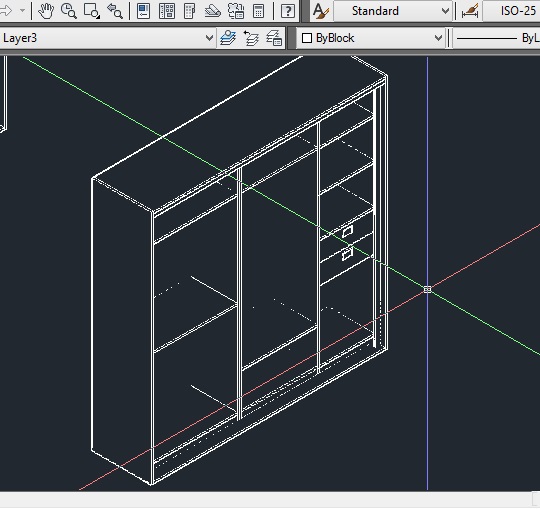Click Make Object's Layer Current button
Screen dimensions: 540x509
(x=228, y=38)
